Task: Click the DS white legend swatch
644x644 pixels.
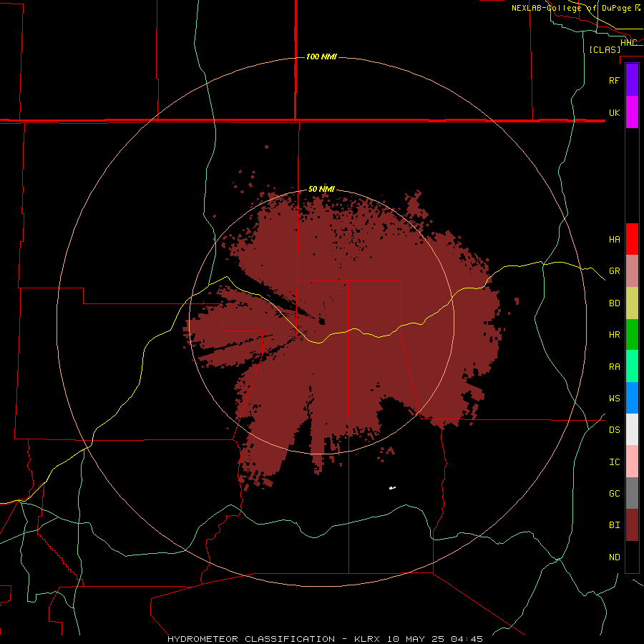Action: click(632, 429)
